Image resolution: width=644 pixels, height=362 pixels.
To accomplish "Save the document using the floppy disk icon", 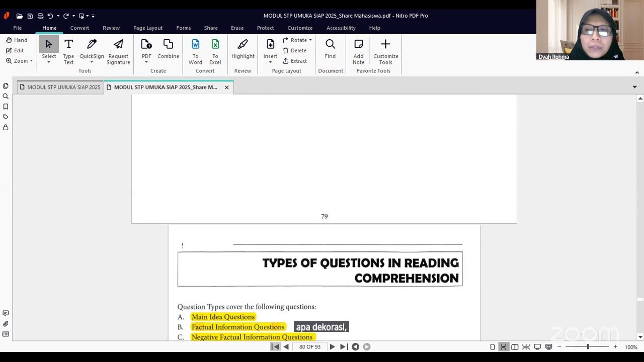I will pyautogui.click(x=30, y=16).
